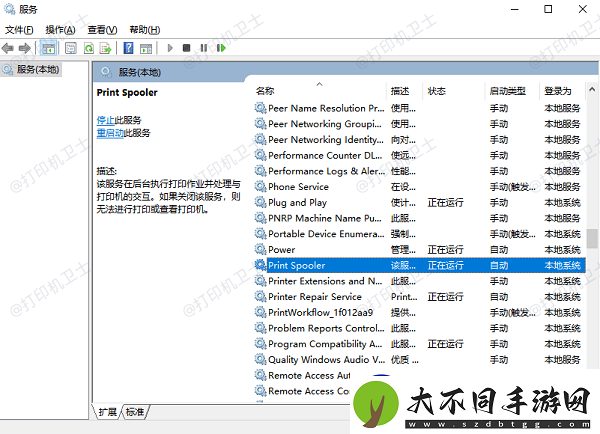This screenshot has width=600, height=434.
Task: Click gear icon of PrintWorkflow_1f012aa9 row
Action: (261, 312)
